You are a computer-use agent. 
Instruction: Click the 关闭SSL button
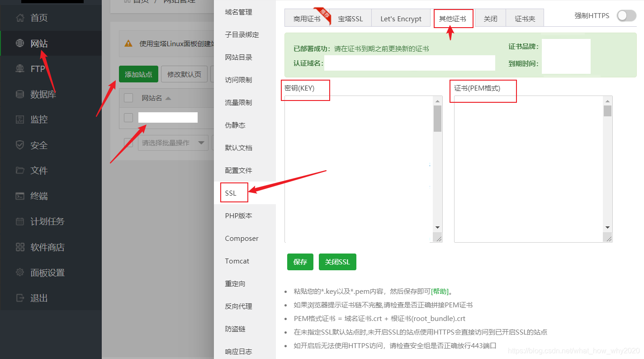(337, 262)
